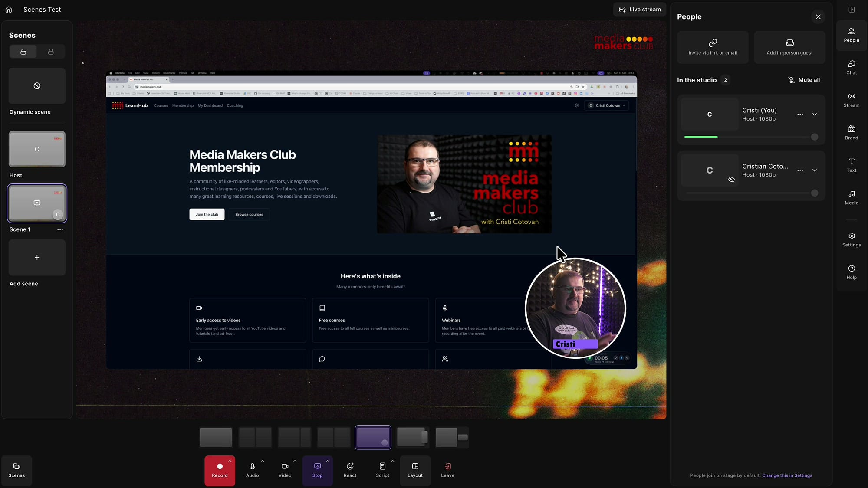
Task: Choose the two equal columns layout
Action: tap(255, 437)
